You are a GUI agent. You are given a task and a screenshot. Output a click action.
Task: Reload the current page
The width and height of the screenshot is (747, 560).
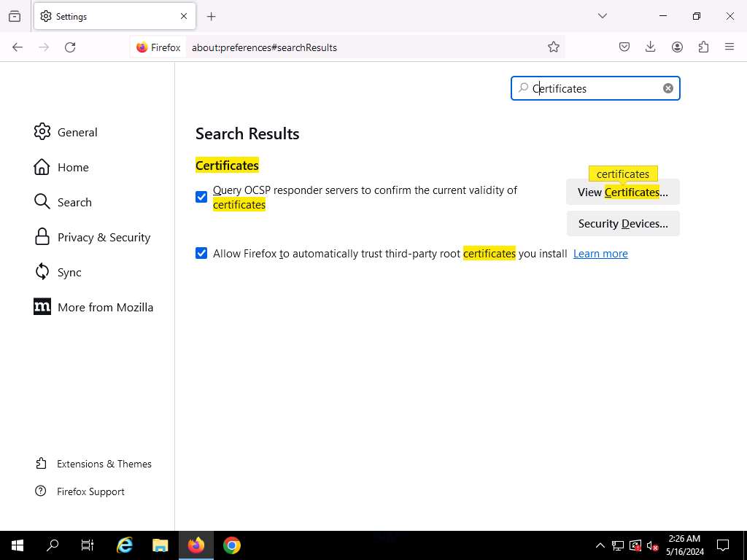click(x=70, y=47)
